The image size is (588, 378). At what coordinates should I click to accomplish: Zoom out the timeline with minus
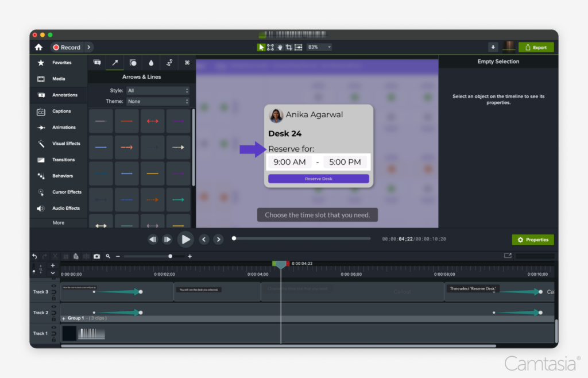(x=118, y=256)
